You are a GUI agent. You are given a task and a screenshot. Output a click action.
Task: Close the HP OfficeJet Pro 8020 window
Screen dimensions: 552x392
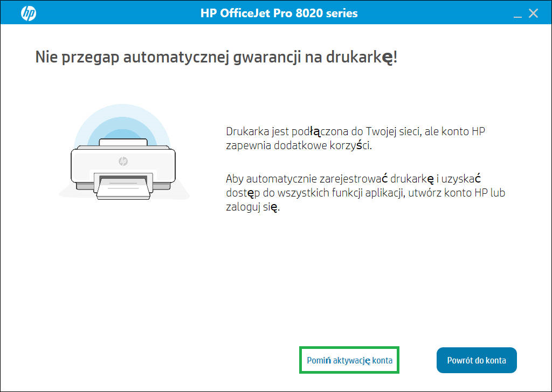tap(533, 13)
